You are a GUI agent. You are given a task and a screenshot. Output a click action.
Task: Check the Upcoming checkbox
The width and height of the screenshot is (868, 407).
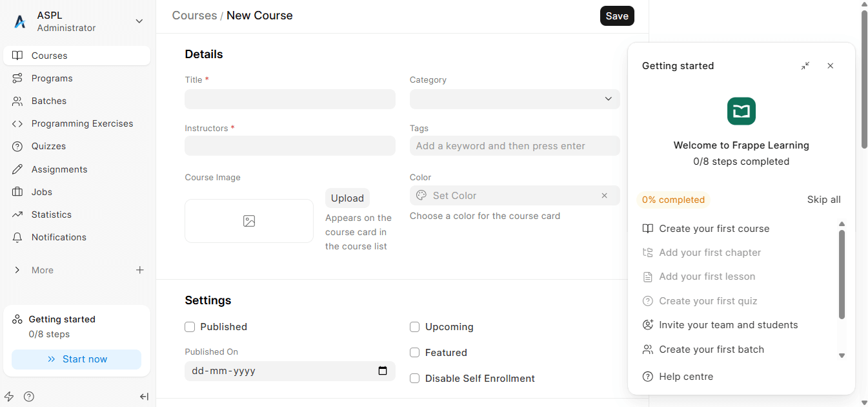coord(415,327)
